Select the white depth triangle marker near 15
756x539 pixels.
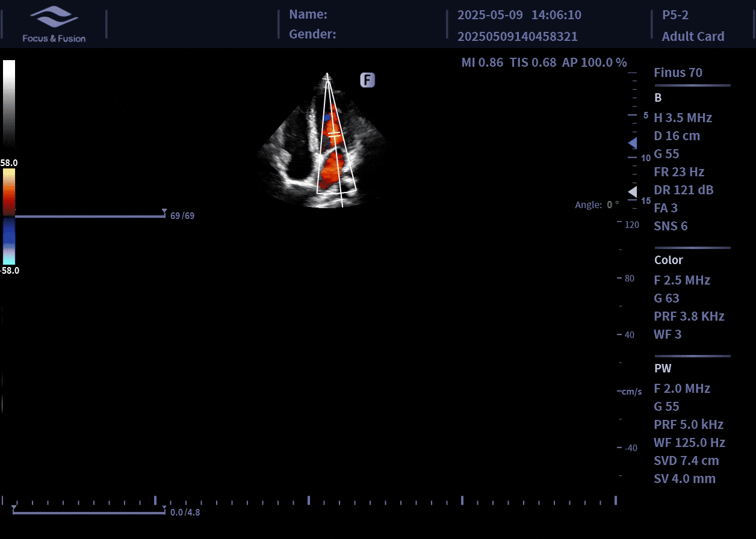coord(633,192)
